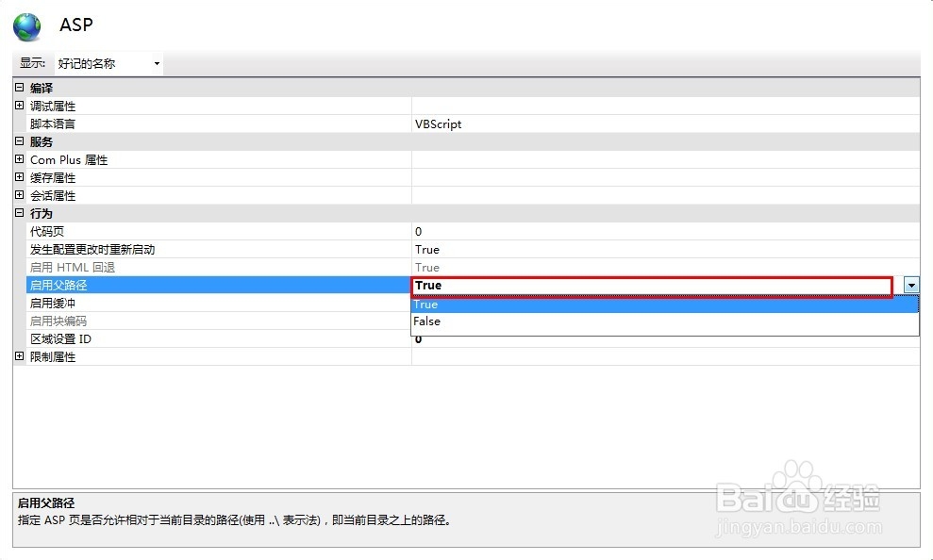The height and width of the screenshot is (560, 933).
Task: Select the 启用缓冲 row label
Action: point(53,304)
